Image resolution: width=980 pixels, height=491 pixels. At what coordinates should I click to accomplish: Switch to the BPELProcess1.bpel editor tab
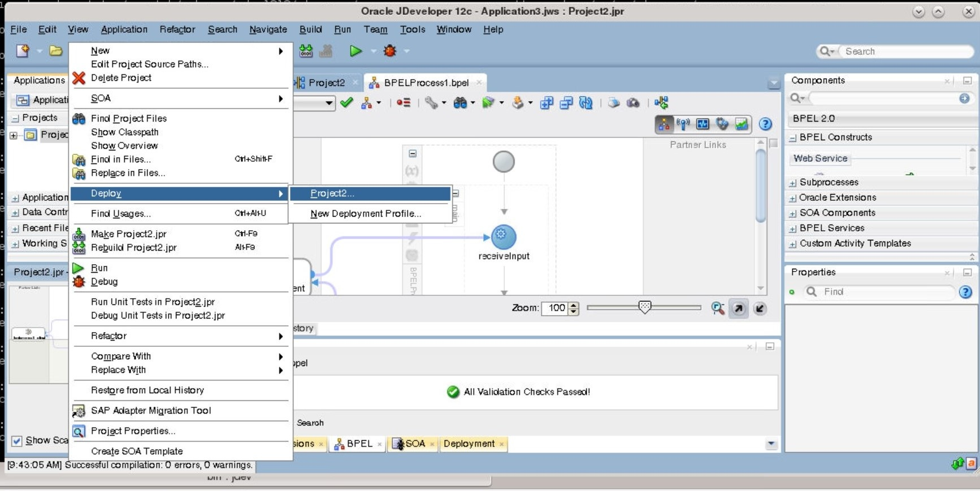[426, 83]
